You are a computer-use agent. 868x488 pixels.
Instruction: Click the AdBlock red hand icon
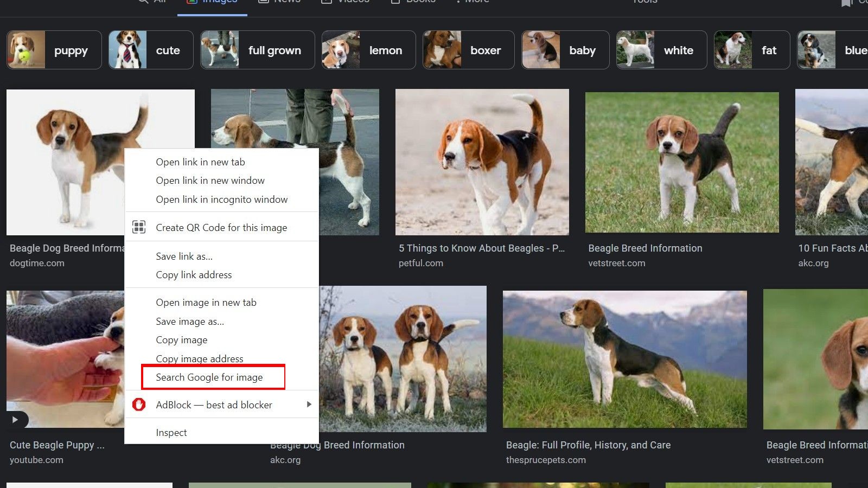click(x=139, y=404)
